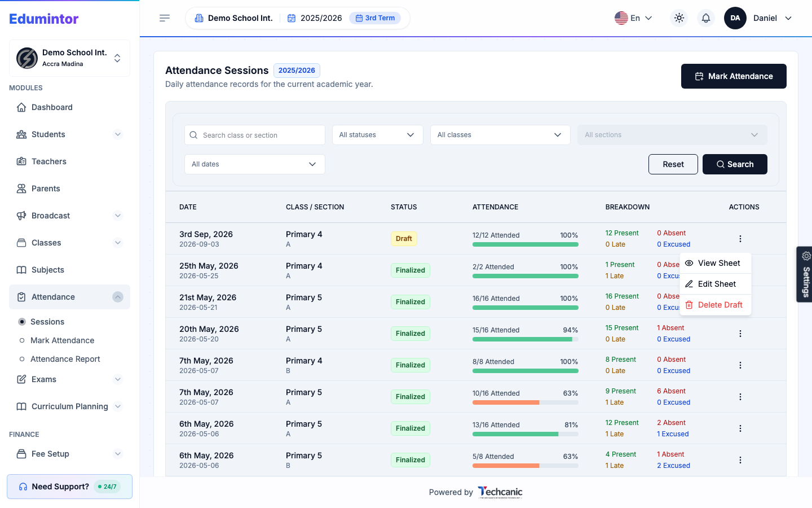The image size is (812, 508).
Task: Expand the Students sidebar module
Action: point(69,134)
